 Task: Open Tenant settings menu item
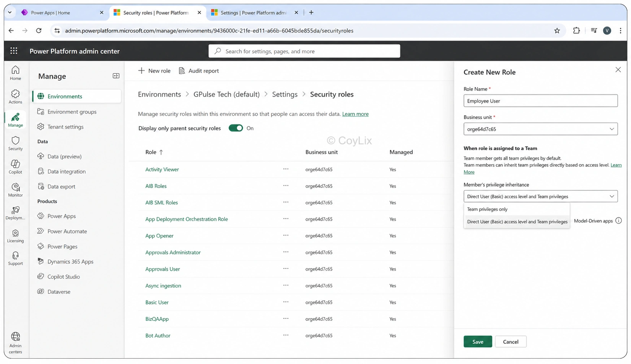click(x=65, y=127)
